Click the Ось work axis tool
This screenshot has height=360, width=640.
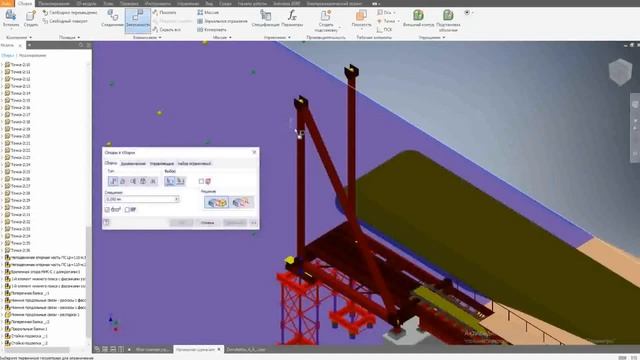tap(384, 13)
